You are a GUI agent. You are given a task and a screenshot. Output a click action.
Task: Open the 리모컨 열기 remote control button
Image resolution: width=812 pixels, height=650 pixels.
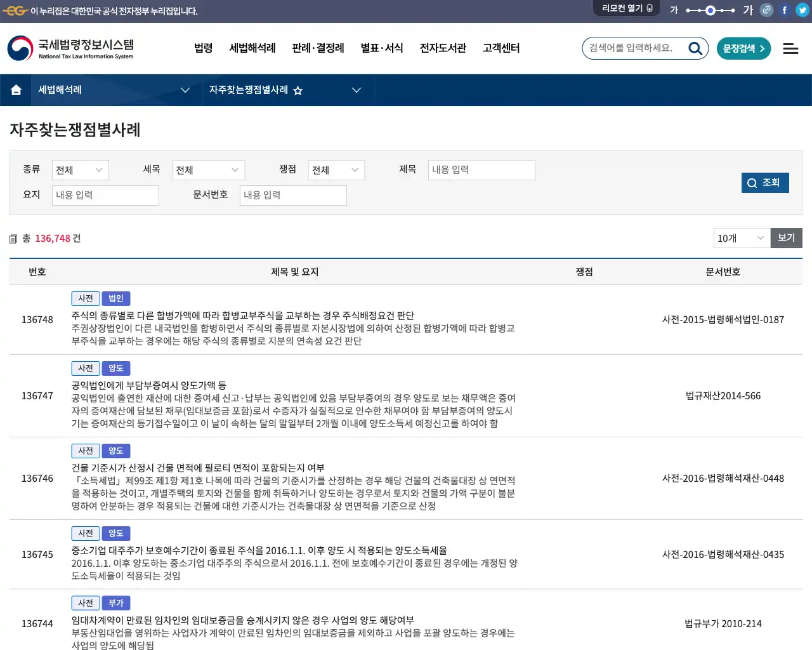627,8
